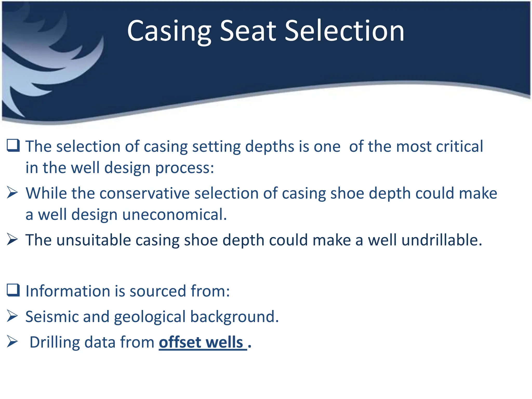This screenshot has height=399, width=532.
Task: Click the text 'Seismic and geological background.'
Action: tap(152, 317)
